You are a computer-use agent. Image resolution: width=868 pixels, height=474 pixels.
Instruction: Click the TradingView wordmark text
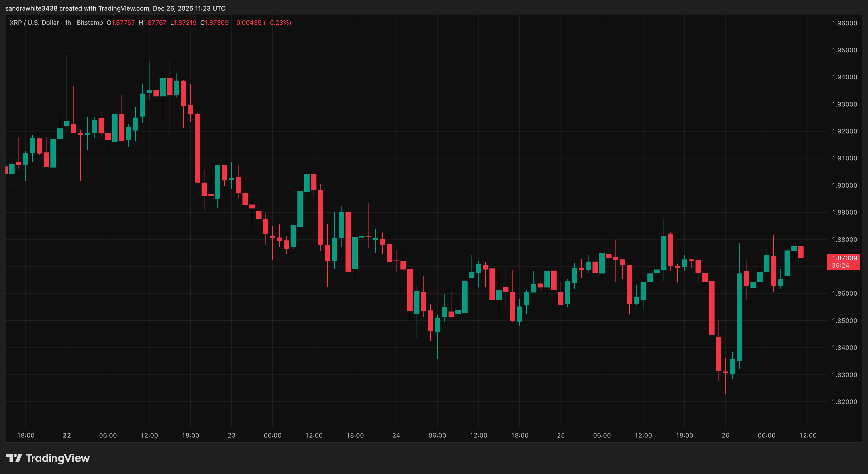coord(57,458)
